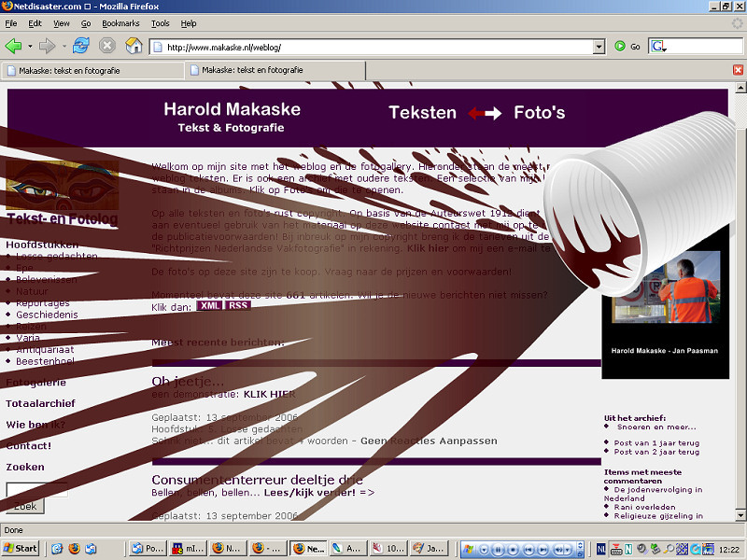747x560 pixels.
Task: Switch to the first Makaske tab
Action: pos(93,70)
